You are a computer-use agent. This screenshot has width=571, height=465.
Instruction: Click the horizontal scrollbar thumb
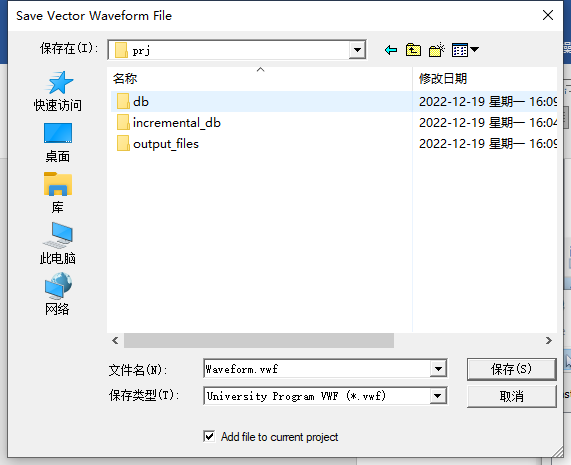259,340
